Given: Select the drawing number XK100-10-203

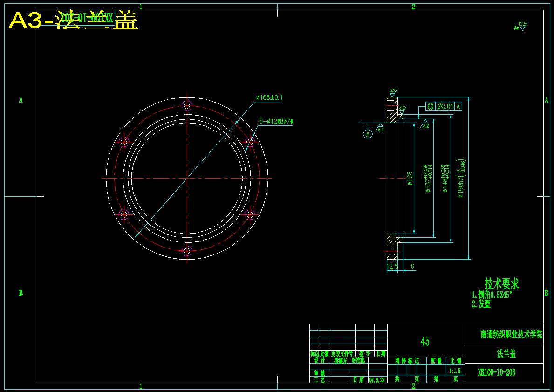Looking at the screenshot, I should tap(496, 372).
